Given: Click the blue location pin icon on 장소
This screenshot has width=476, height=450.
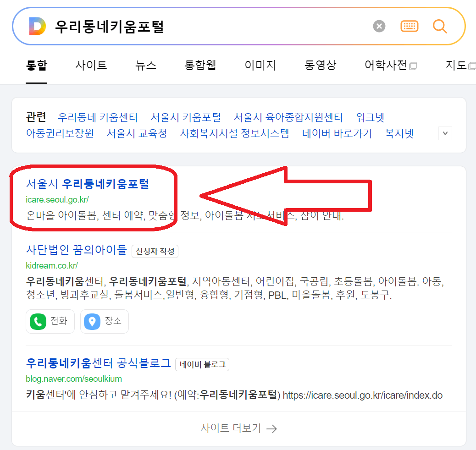Looking at the screenshot, I should coord(93,321).
